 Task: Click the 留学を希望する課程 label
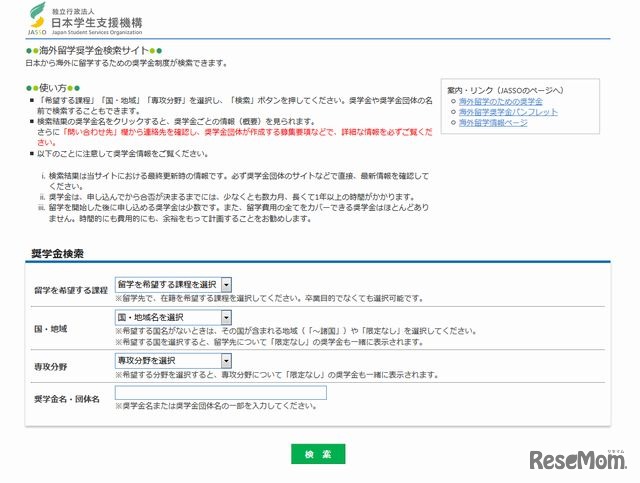point(71,290)
